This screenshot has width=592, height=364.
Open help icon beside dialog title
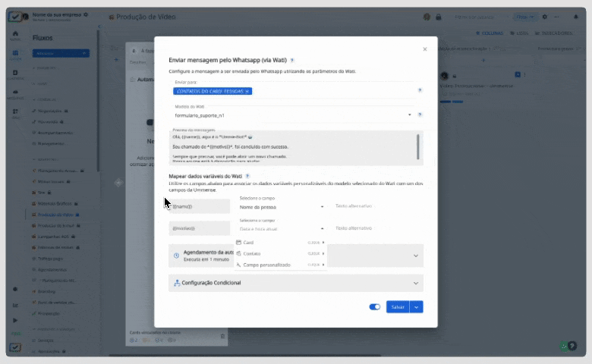point(292,61)
